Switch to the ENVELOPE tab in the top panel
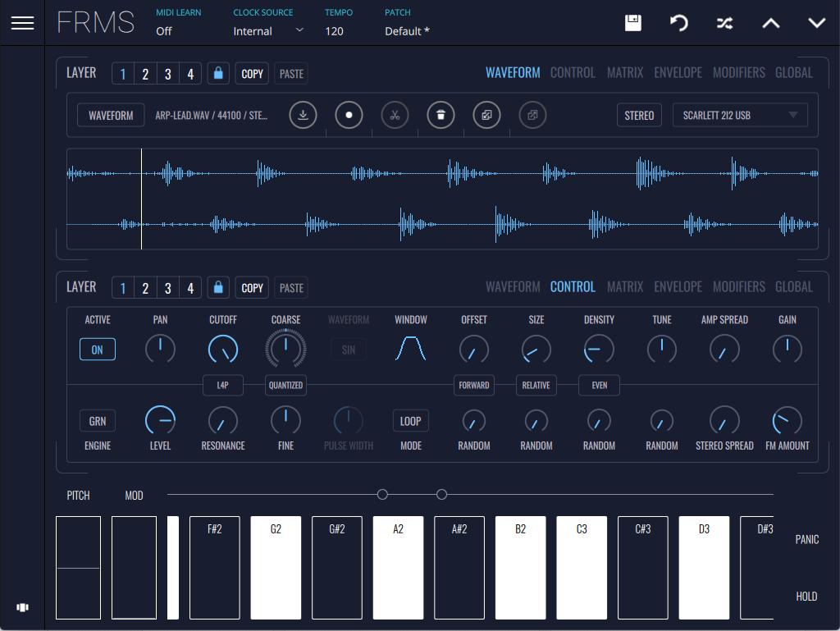 tap(678, 72)
